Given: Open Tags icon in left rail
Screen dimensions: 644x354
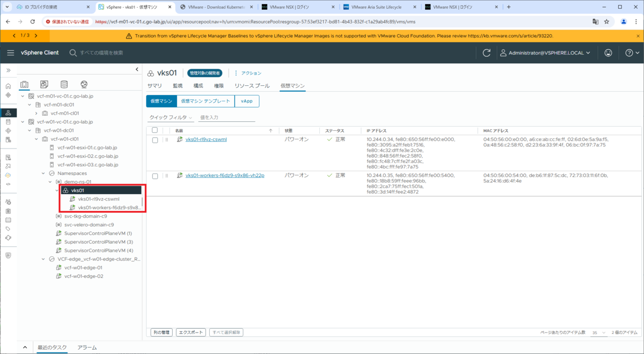Looking at the screenshot, I should [x=8, y=228].
